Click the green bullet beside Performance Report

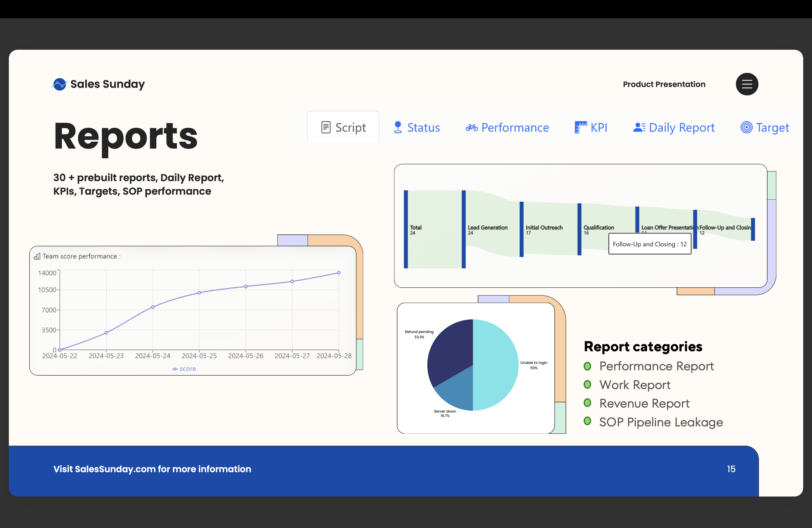[587, 366]
